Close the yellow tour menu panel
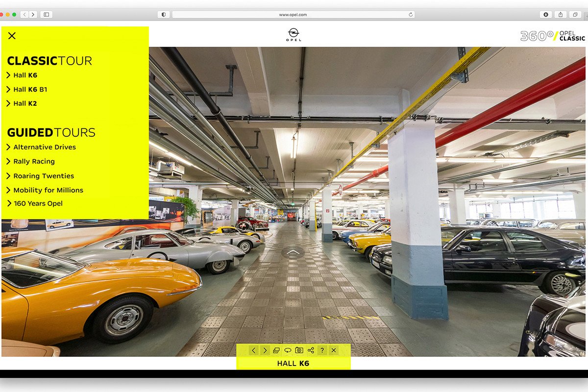This screenshot has width=588, height=392. (12, 36)
